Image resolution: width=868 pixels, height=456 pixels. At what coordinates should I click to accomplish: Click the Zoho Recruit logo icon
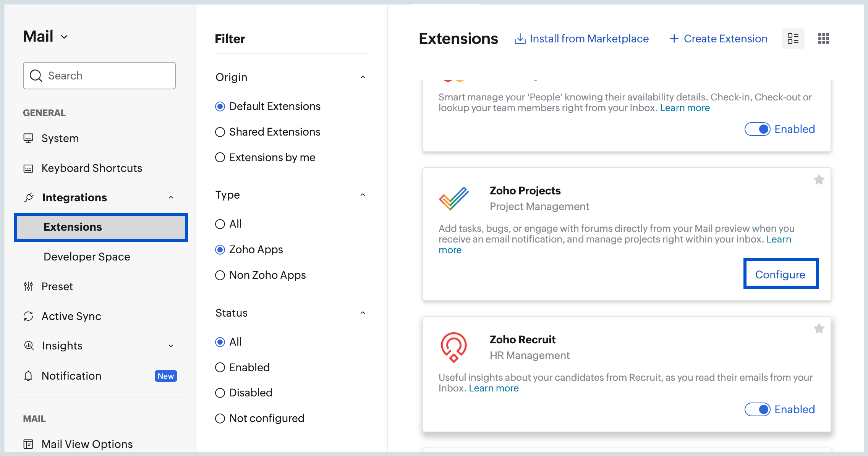point(453,347)
